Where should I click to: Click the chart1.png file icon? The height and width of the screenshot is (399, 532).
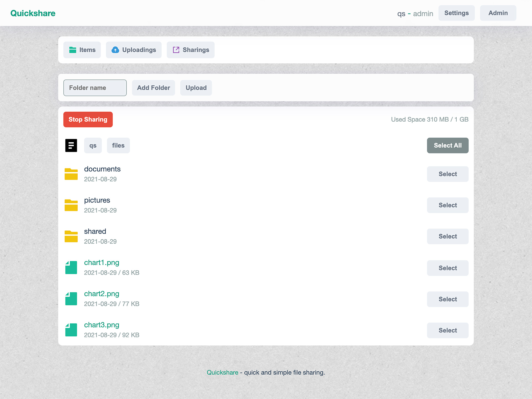pos(71,268)
